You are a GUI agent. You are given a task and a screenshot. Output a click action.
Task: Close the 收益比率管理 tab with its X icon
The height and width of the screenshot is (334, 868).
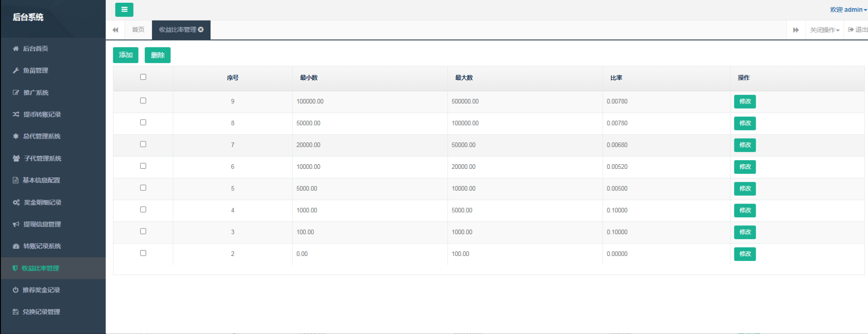tap(201, 30)
